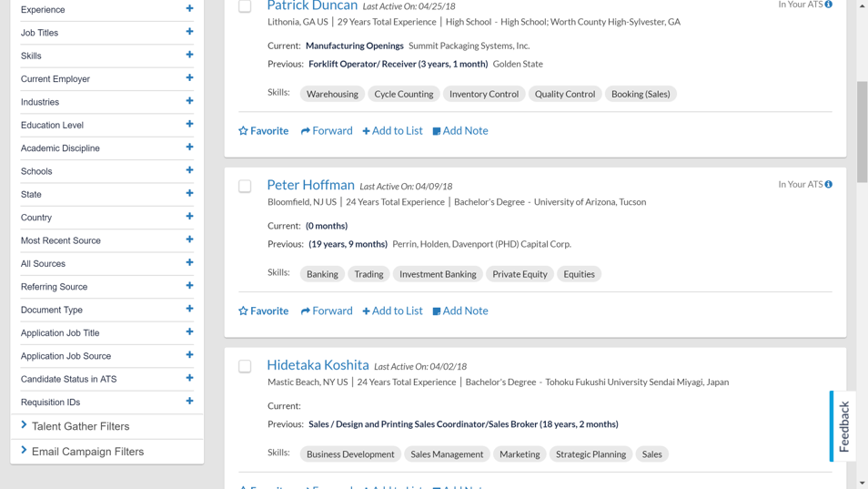
Task: Click Add Note icon under Peter Hoffman
Action: pos(437,311)
